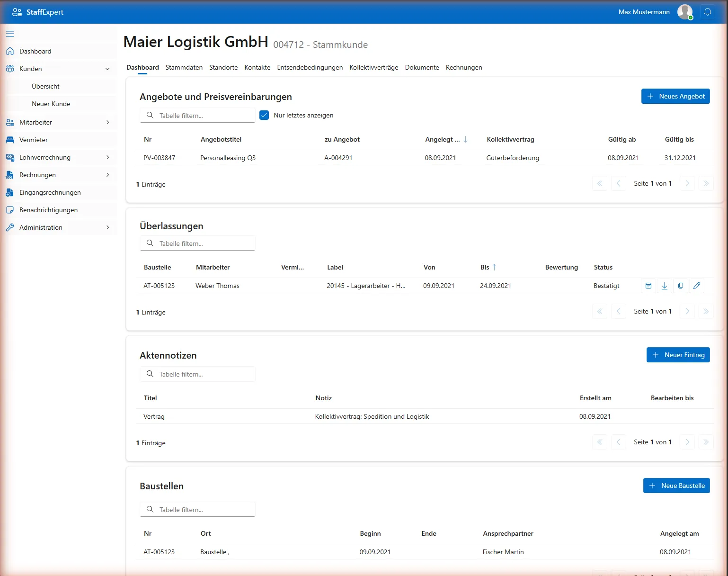
Task: Open notifications via the bell icon
Action: pos(708,12)
